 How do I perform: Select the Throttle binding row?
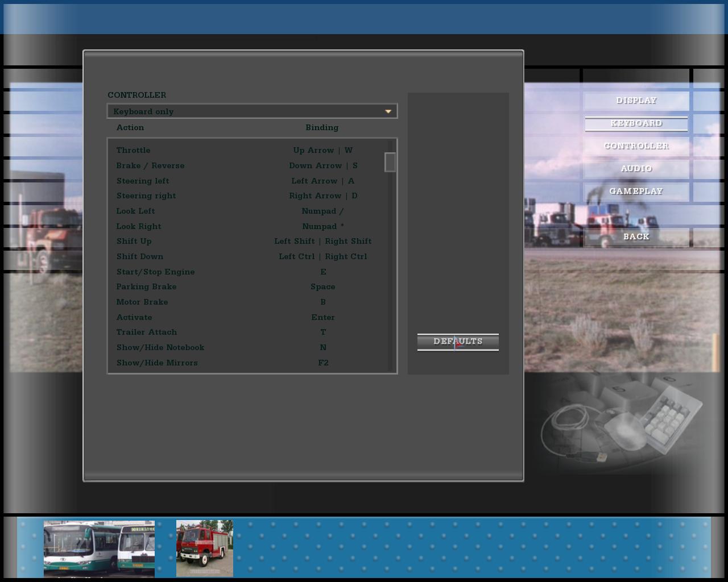[x=248, y=151]
